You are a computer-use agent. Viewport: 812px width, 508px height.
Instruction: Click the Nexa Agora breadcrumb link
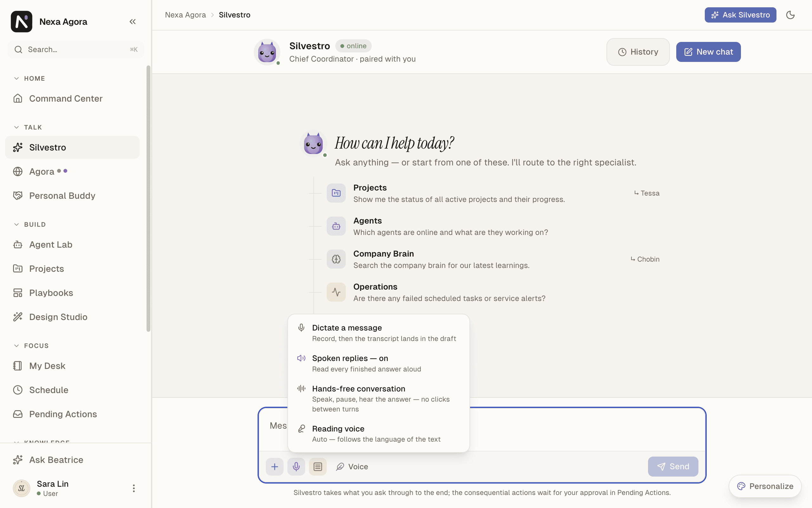(185, 15)
